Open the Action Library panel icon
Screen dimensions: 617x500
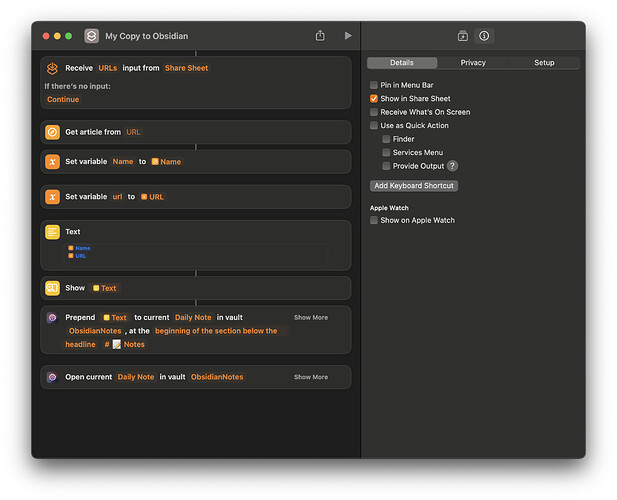pyautogui.click(x=463, y=36)
